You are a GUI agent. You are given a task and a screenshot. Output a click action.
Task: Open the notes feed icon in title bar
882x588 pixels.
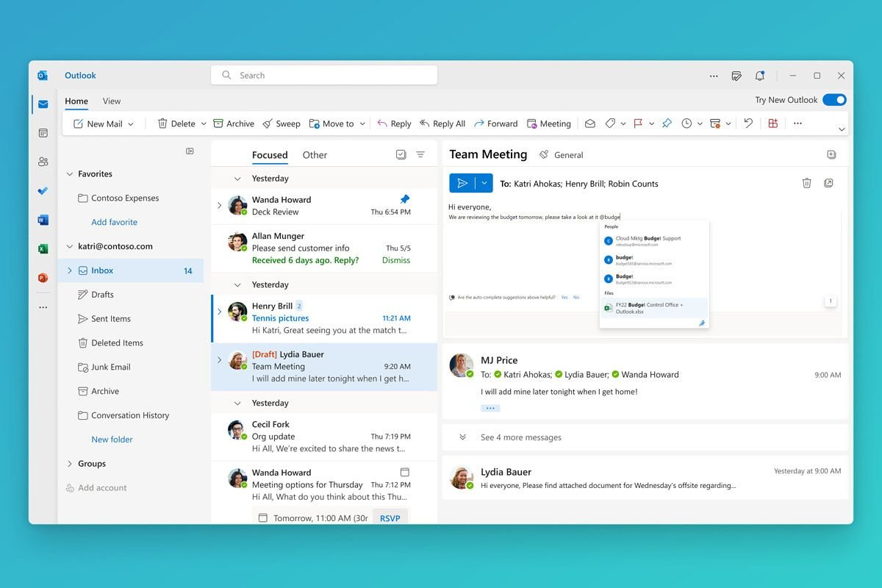click(736, 76)
